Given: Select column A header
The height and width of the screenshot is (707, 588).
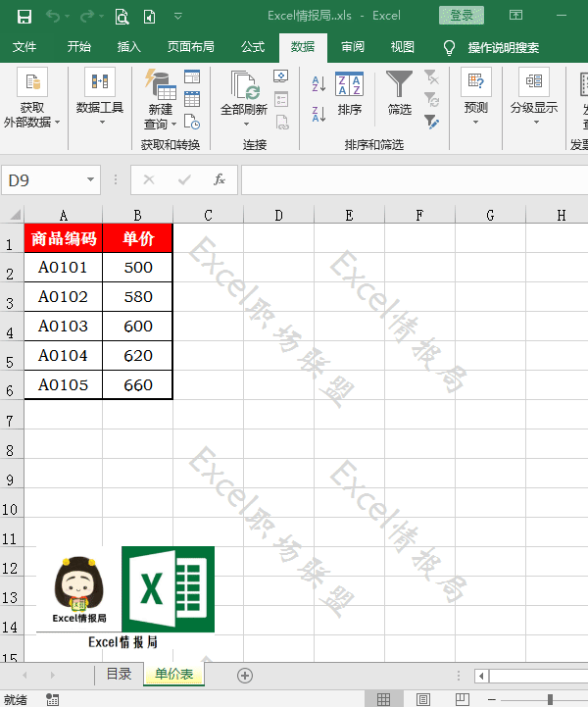Looking at the screenshot, I should coord(63,215).
